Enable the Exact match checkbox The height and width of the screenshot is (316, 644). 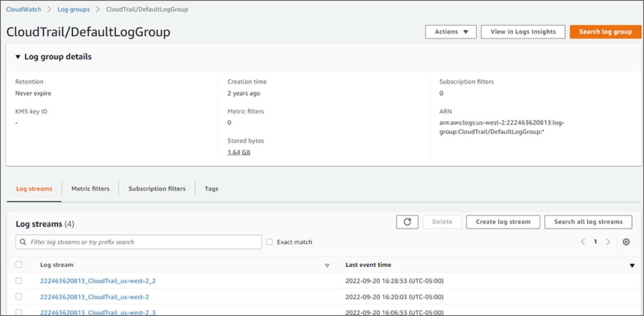point(270,242)
